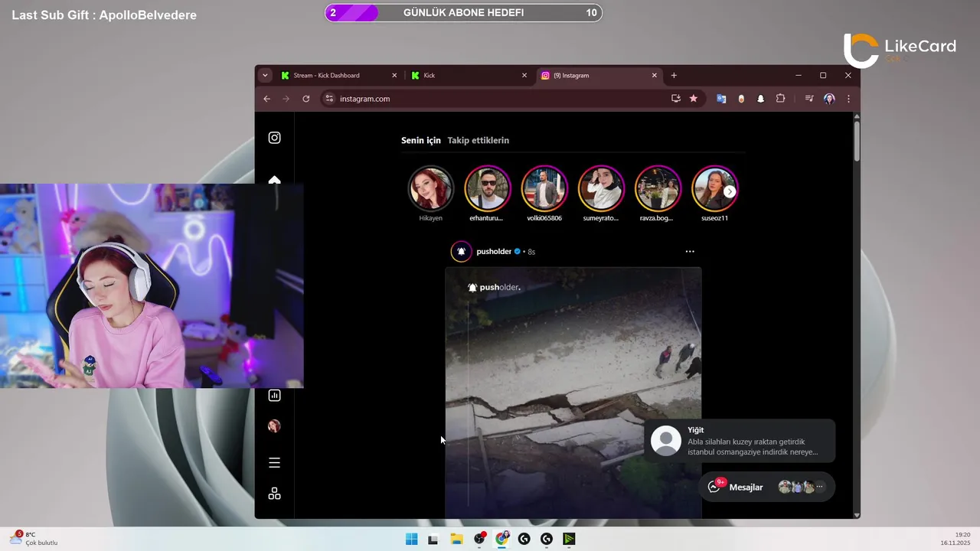
Task: Open the ghost-shaped extension icon
Action: pos(760,99)
